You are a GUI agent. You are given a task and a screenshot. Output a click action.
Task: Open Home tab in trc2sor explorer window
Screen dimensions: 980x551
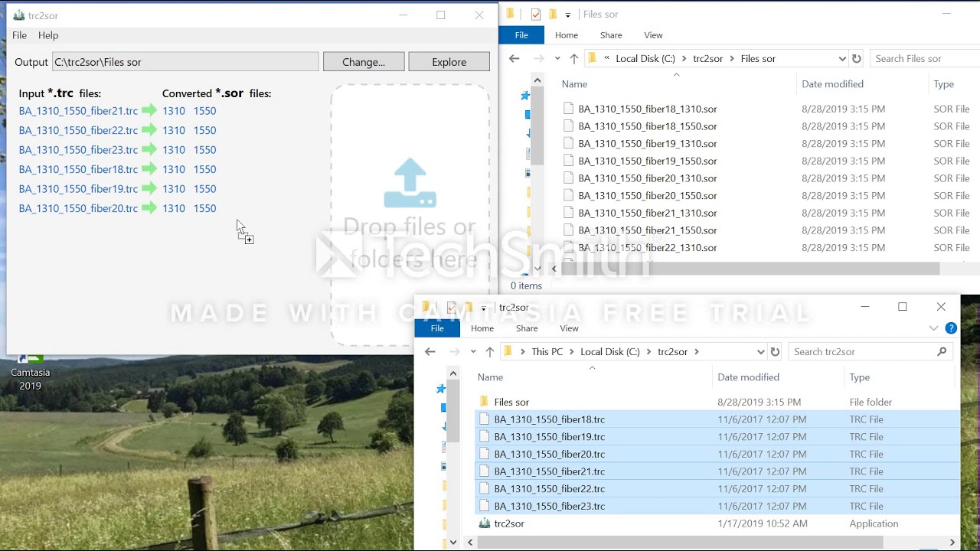pyautogui.click(x=482, y=328)
